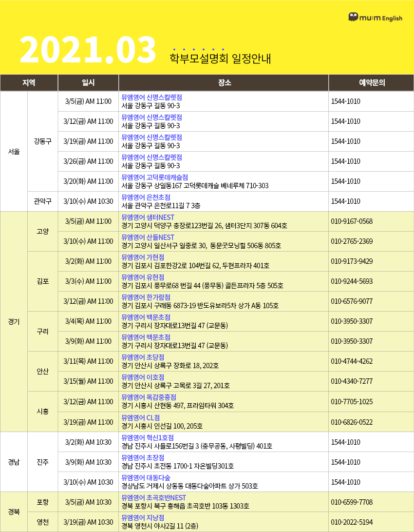Viewport: 414px width, 532px height.
Task: Click phone number 010-4340-7277
Action: coord(352,381)
